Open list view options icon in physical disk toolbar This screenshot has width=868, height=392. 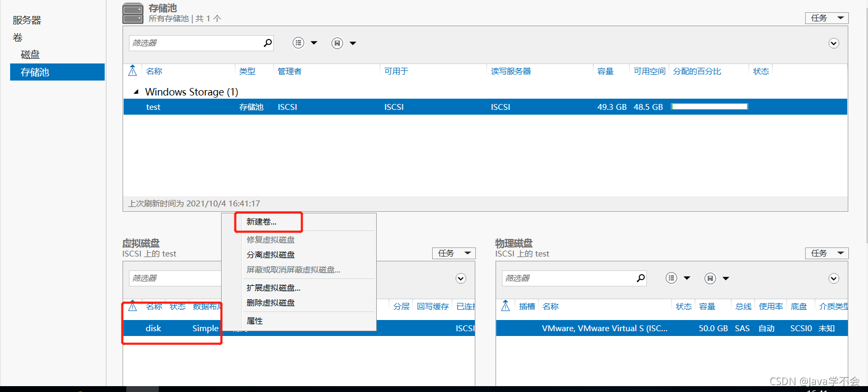pos(671,278)
